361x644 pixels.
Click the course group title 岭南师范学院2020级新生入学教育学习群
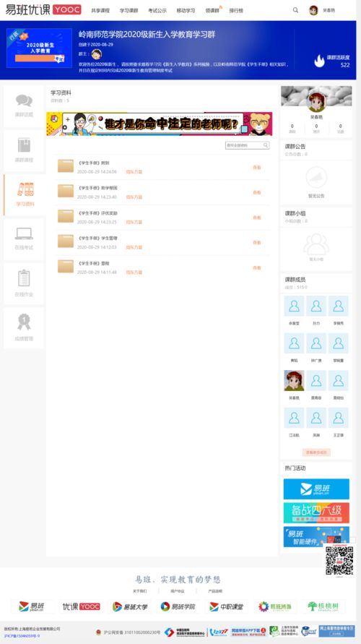147,35
